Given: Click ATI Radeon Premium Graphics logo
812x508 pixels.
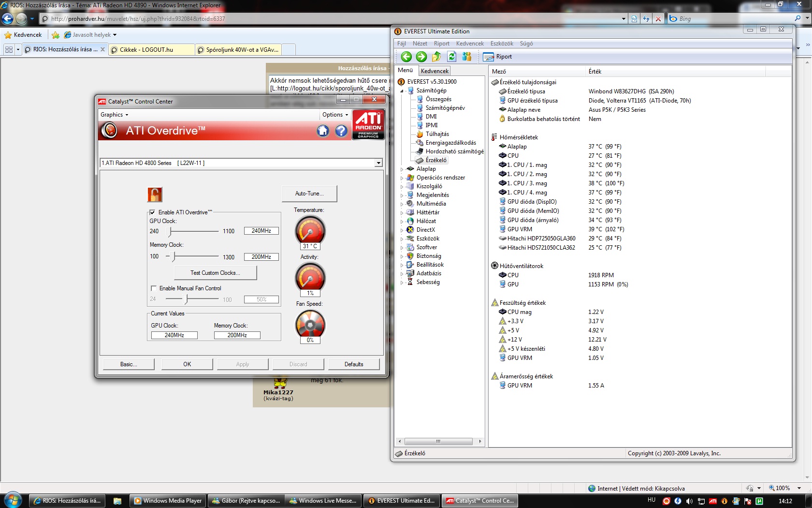Looking at the screenshot, I should pos(368,125).
